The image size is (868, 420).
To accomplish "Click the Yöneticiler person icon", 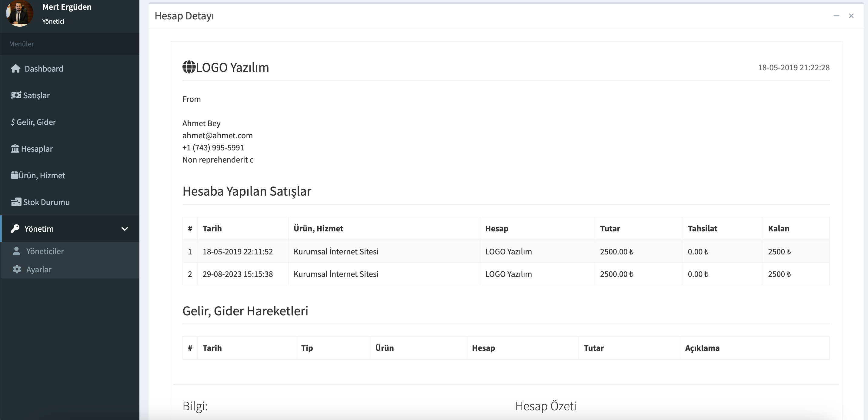I will pos(16,251).
